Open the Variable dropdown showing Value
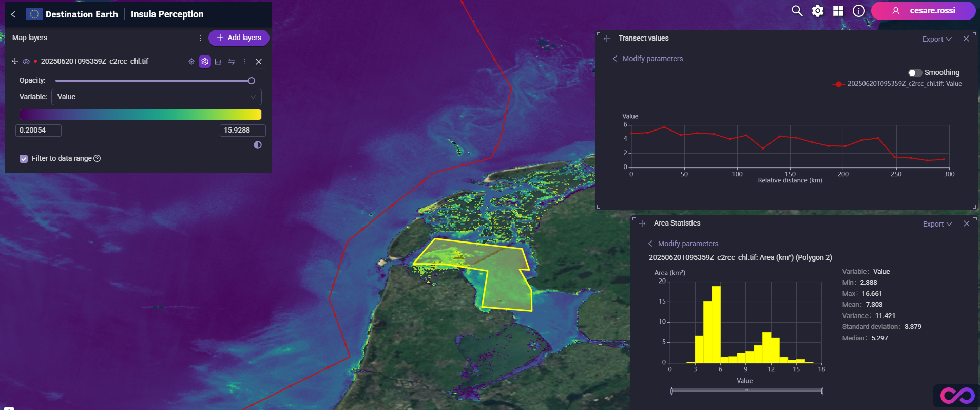 click(156, 97)
